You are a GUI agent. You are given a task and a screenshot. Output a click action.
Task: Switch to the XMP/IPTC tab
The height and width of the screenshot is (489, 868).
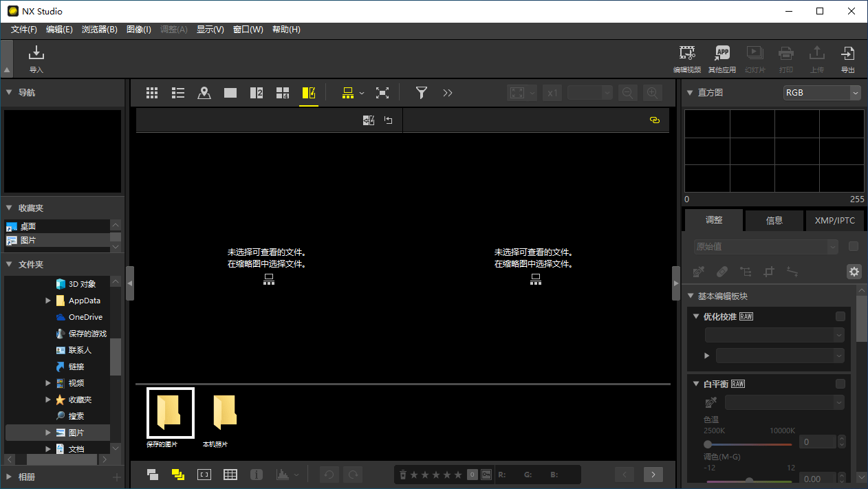click(834, 220)
